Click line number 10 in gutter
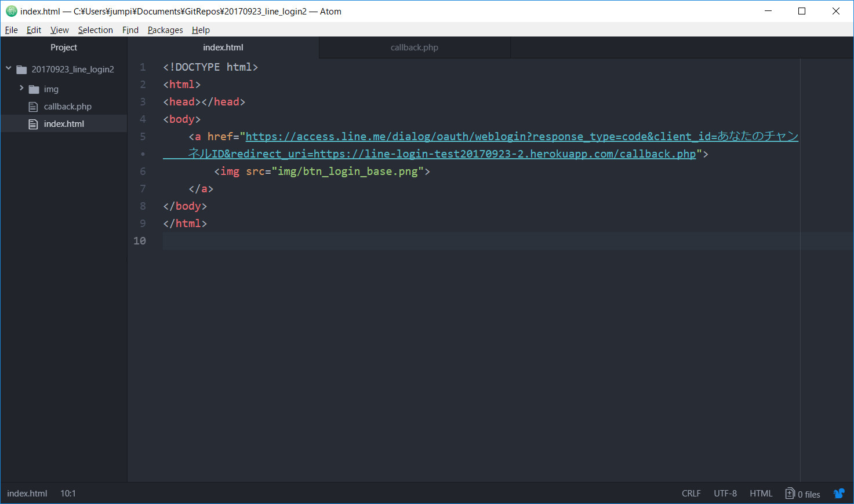The height and width of the screenshot is (504, 854). click(140, 241)
